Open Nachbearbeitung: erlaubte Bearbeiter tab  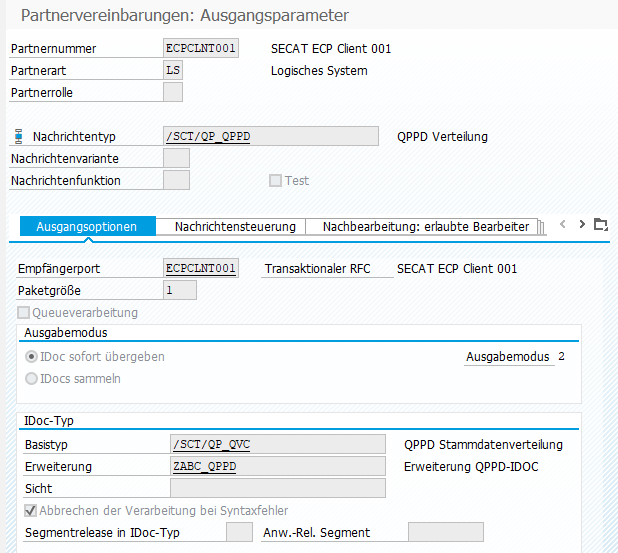tap(425, 227)
